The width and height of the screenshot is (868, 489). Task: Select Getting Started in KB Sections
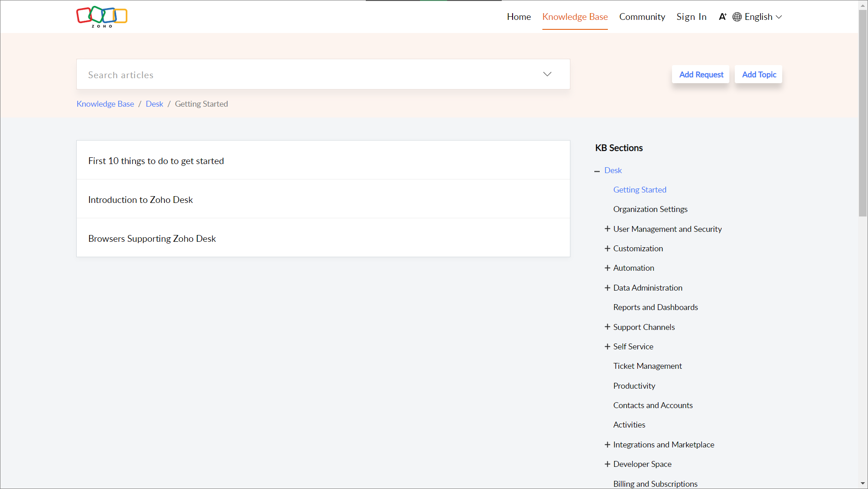(639, 190)
